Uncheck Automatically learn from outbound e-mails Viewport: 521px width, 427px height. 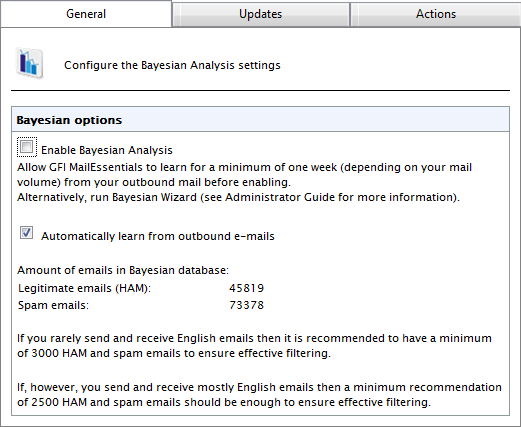point(26,232)
